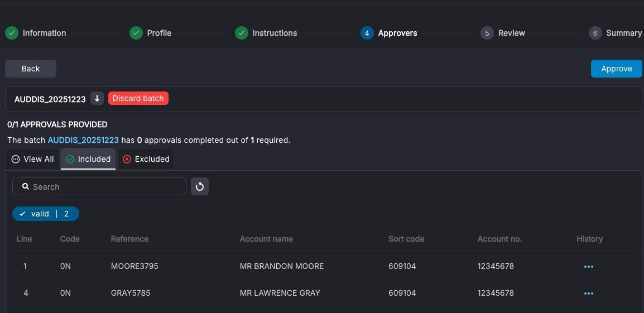Sort by the Account no. column header
The height and width of the screenshot is (313, 644).
[500, 239]
